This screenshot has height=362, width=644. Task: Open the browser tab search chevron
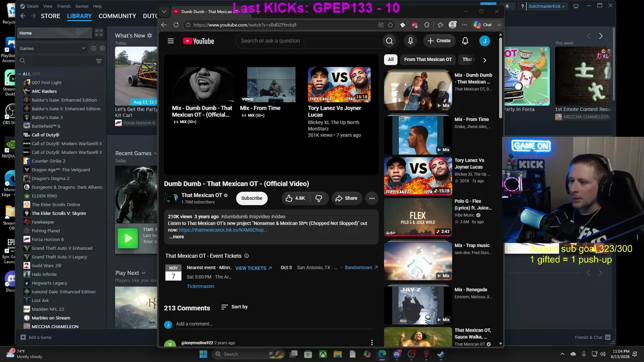[x=164, y=12]
